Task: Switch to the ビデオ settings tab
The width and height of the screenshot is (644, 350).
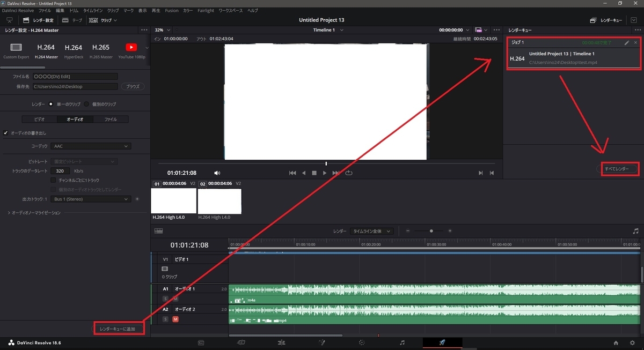Action: click(40, 119)
